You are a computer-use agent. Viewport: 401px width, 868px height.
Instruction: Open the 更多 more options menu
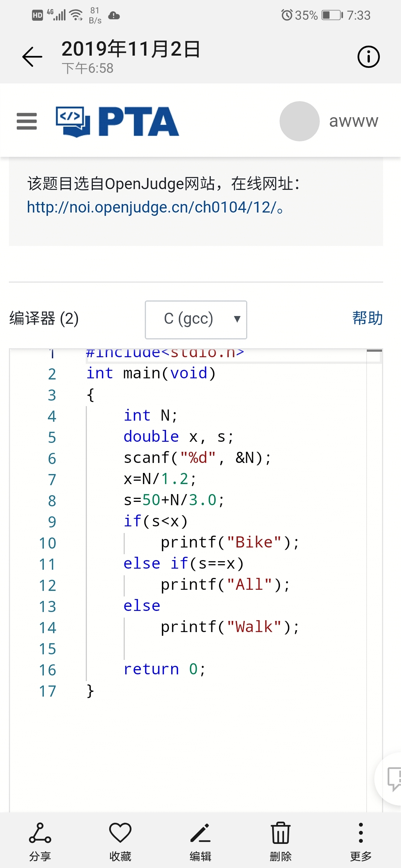(361, 841)
